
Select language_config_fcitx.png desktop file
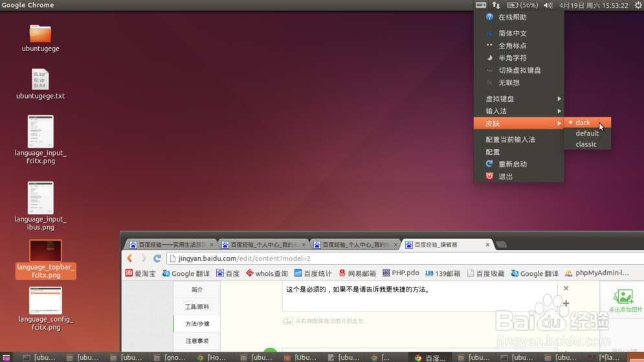click(45, 309)
